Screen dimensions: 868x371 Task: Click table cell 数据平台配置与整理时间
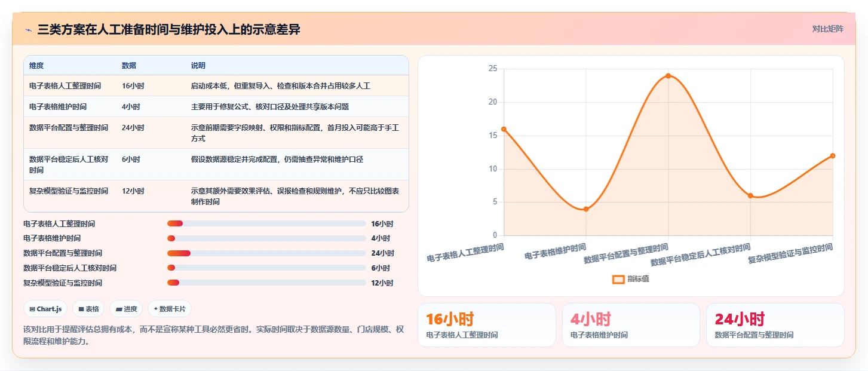[x=69, y=128]
